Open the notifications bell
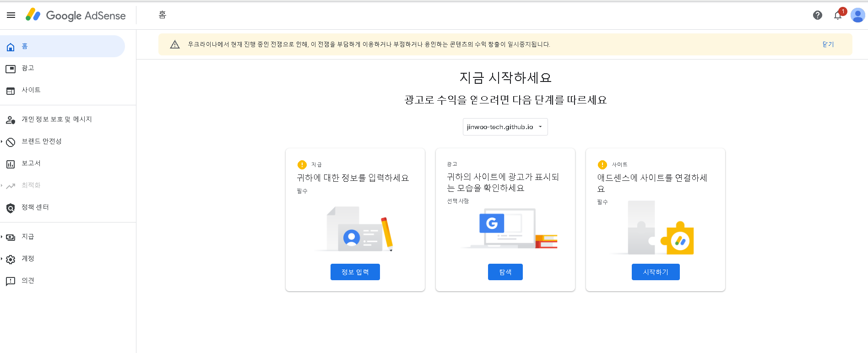 click(838, 15)
